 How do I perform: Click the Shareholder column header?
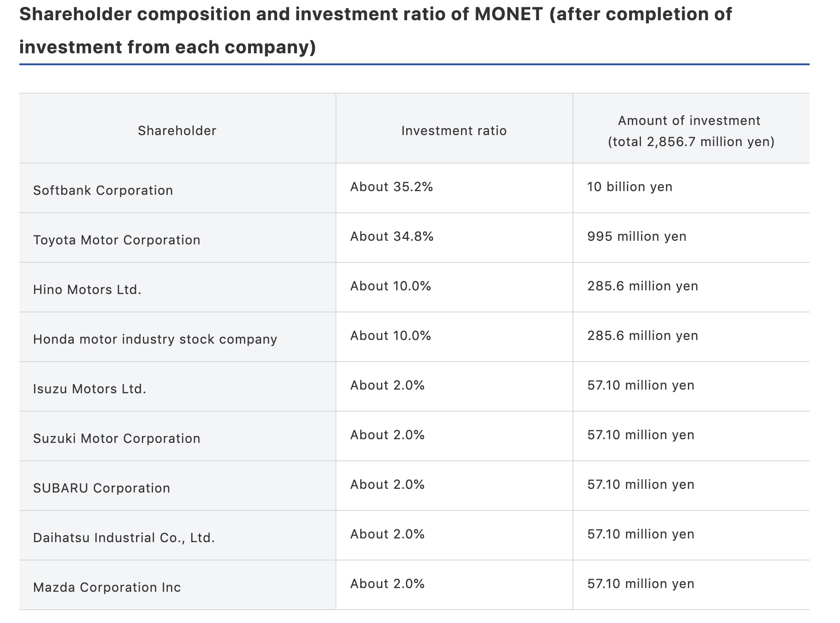click(177, 131)
